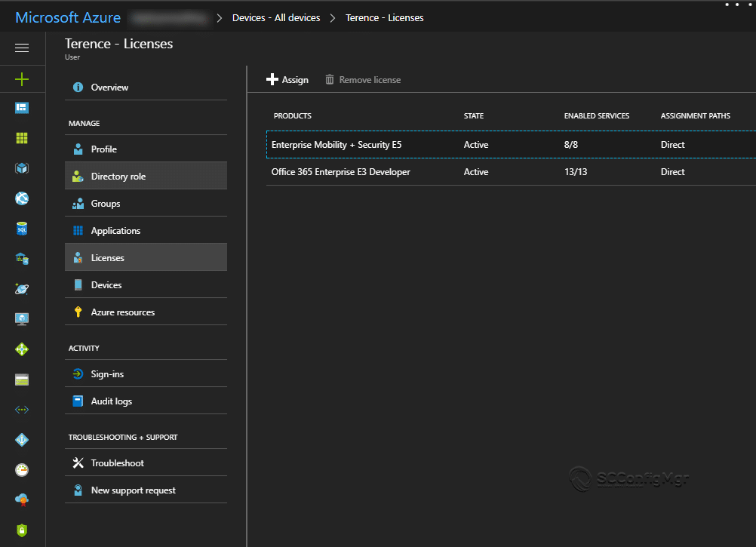The height and width of the screenshot is (547, 756).
Task: Open the SQL databases icon
Action: click(x=22, y=229)
